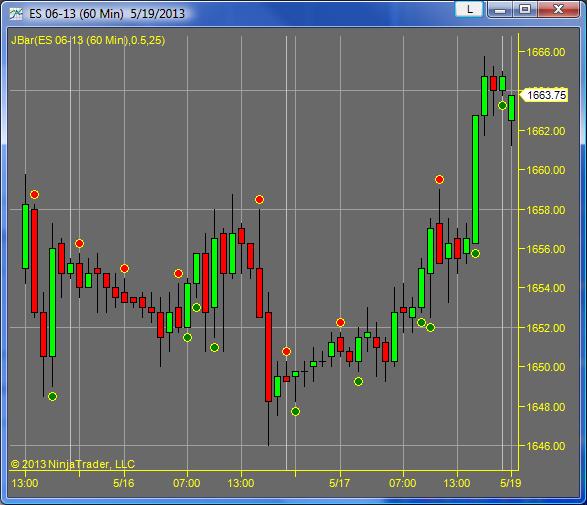Click the first red dot near 13:00 bar
The height and width of the screenshot is (505, 587).
(34, 195)
